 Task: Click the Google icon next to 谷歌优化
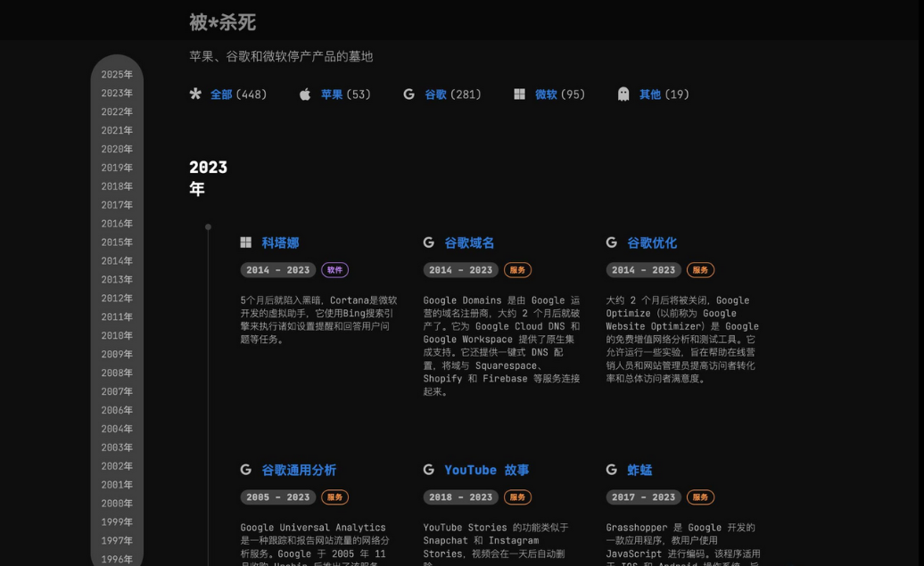click(x=611, y=242)
